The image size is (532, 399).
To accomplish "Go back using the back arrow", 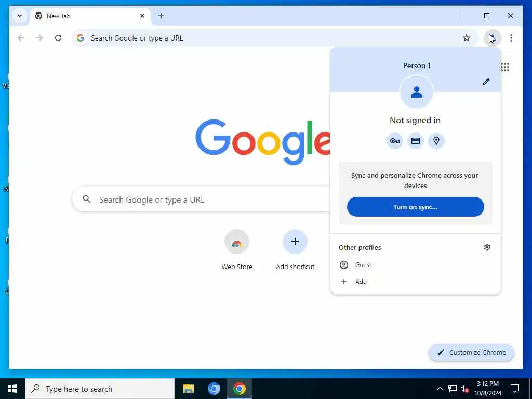I will (x=21, y=38).
